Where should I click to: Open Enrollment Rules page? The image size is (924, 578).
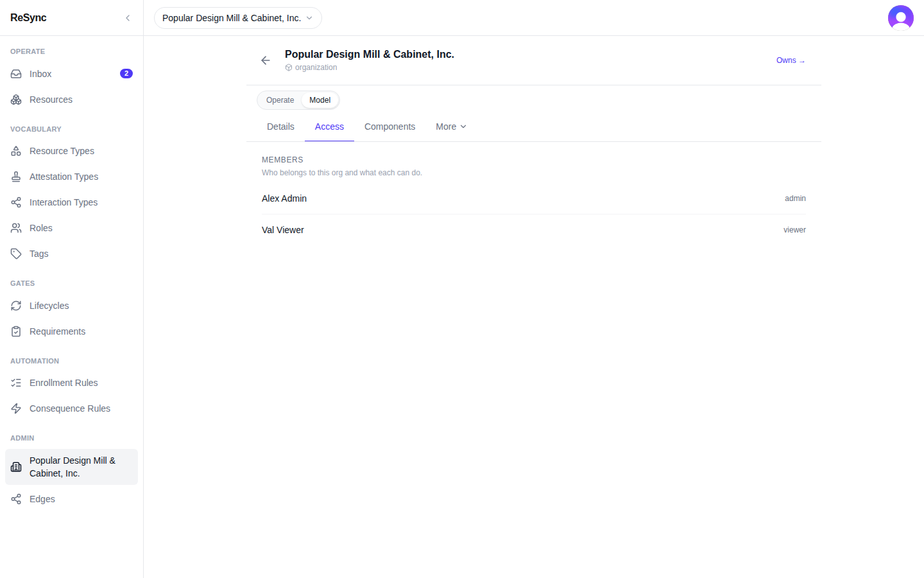[x=71, y=383]
